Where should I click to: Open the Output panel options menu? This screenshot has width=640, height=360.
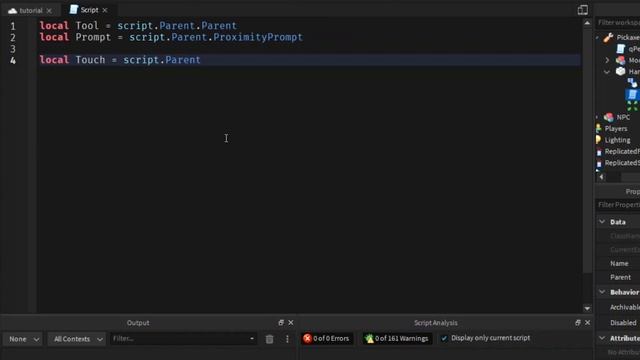[x=287, y=339]
